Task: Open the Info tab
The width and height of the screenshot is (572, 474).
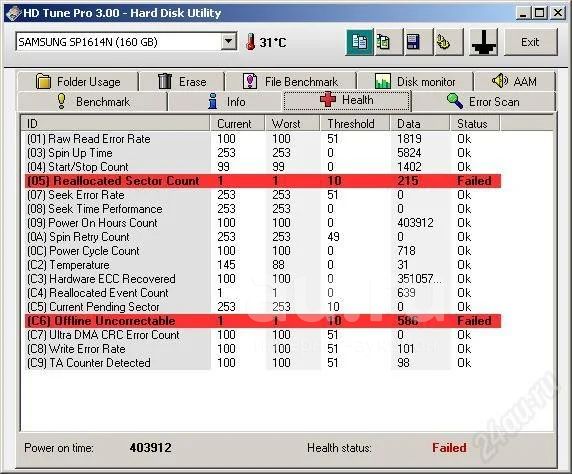Action: tap(225, 101)
